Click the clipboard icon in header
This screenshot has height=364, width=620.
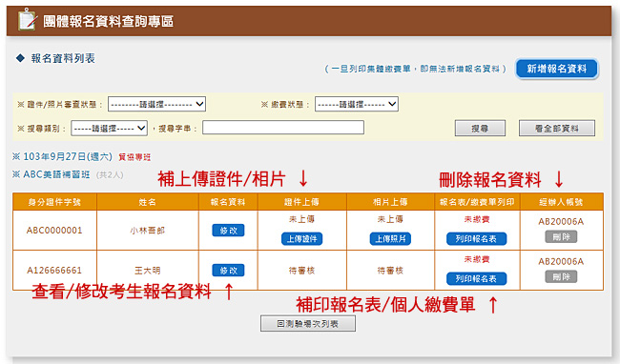[x=28, y=19]
